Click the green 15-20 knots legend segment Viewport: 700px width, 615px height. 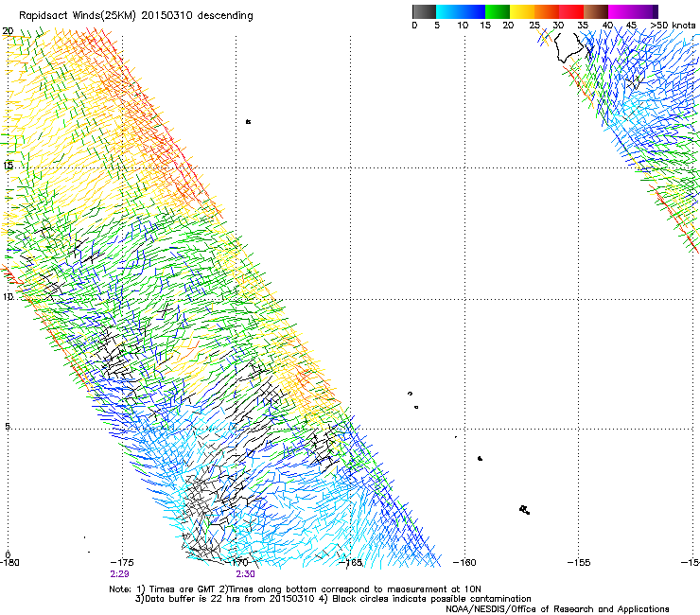pos(498,11)
